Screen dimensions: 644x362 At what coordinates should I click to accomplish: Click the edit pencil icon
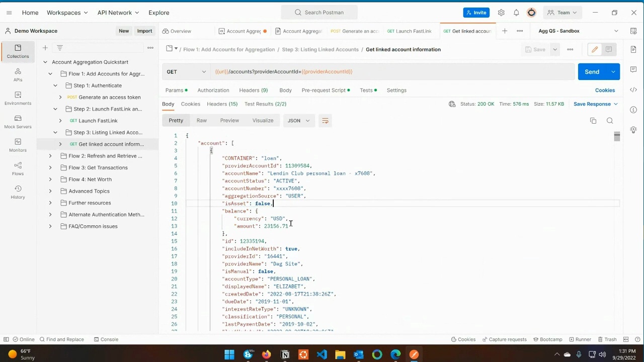pos(595,49)
